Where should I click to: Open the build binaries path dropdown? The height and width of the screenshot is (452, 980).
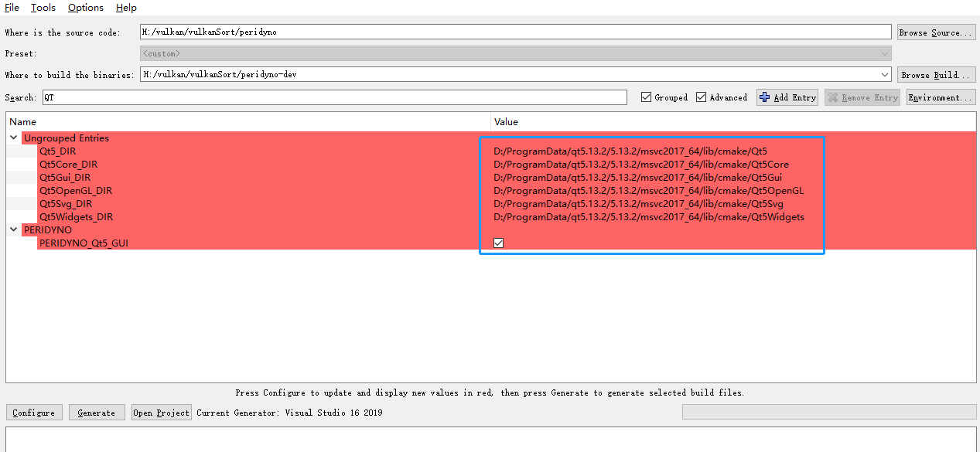point(885,75)
